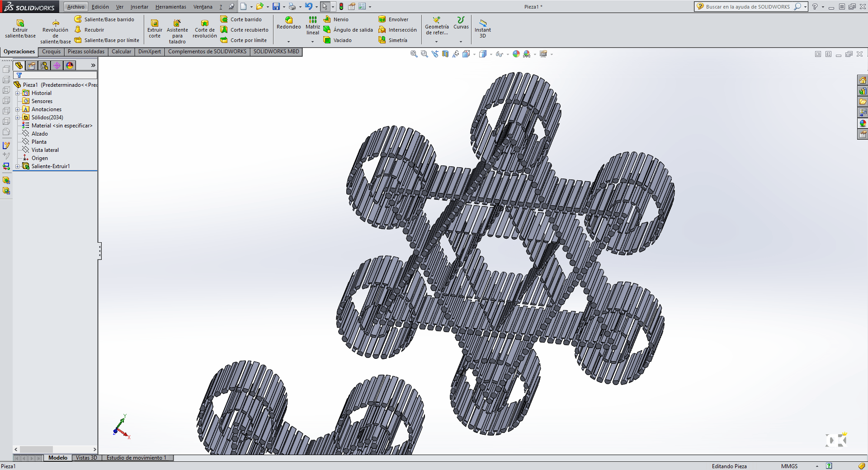
Task: Open the SOLIDWORKS Resources home pane
Action: (x=863, y=80)
